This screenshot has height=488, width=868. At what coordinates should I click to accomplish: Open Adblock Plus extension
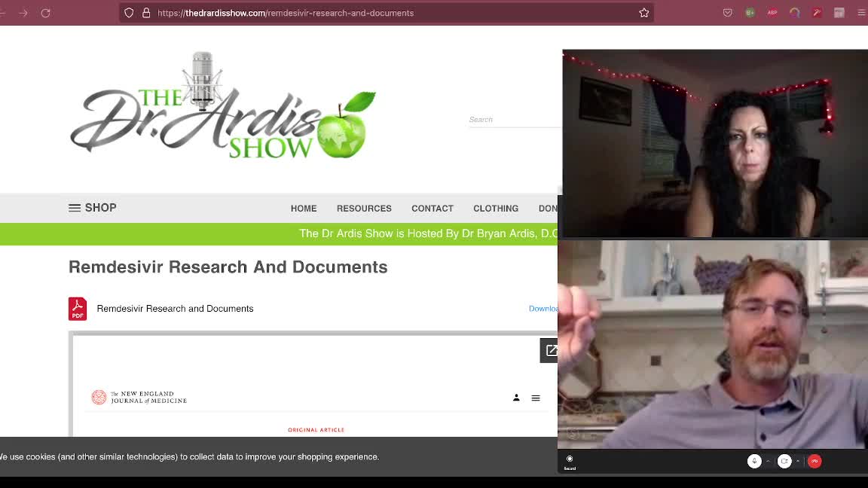[772, 12]
